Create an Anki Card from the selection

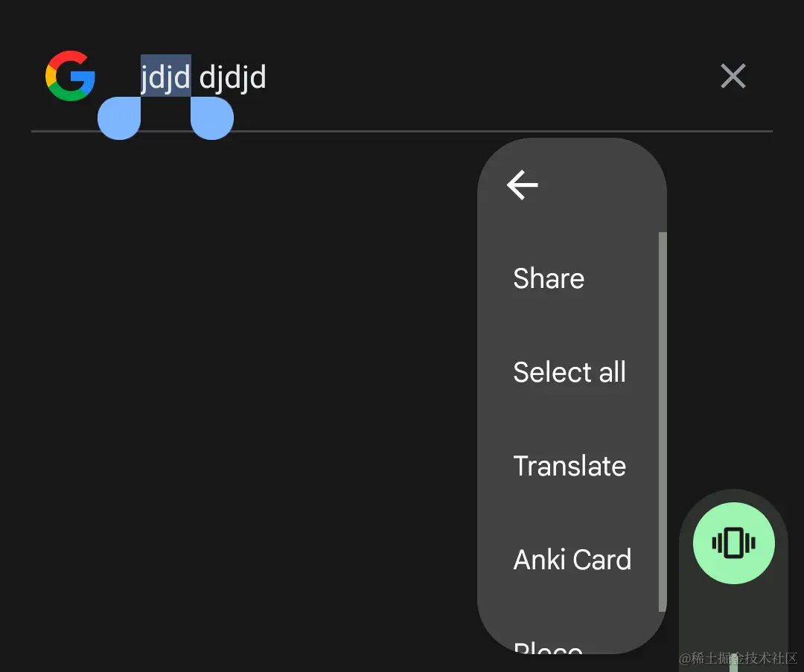coord(572,560)
